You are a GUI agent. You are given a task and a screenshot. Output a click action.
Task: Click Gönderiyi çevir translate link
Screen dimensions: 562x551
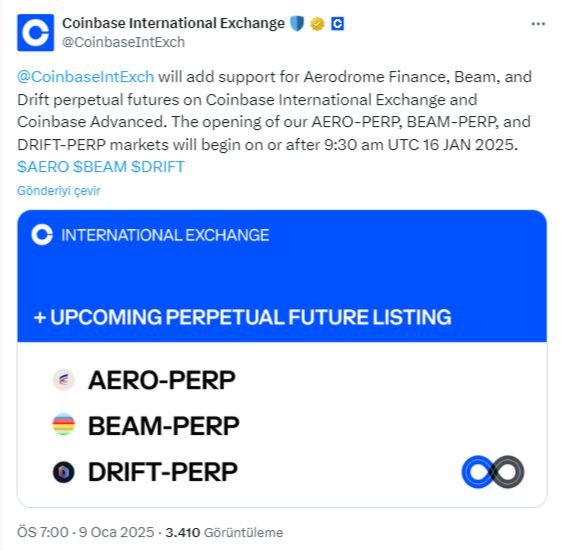click(59, 191)
